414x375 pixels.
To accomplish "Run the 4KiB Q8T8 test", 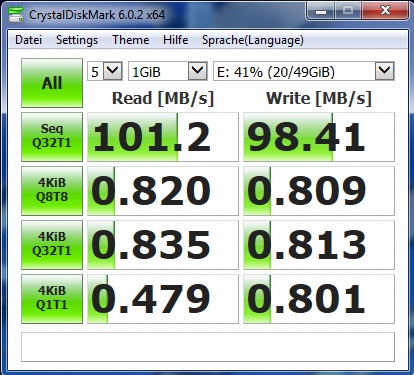I will coord(52,191).
